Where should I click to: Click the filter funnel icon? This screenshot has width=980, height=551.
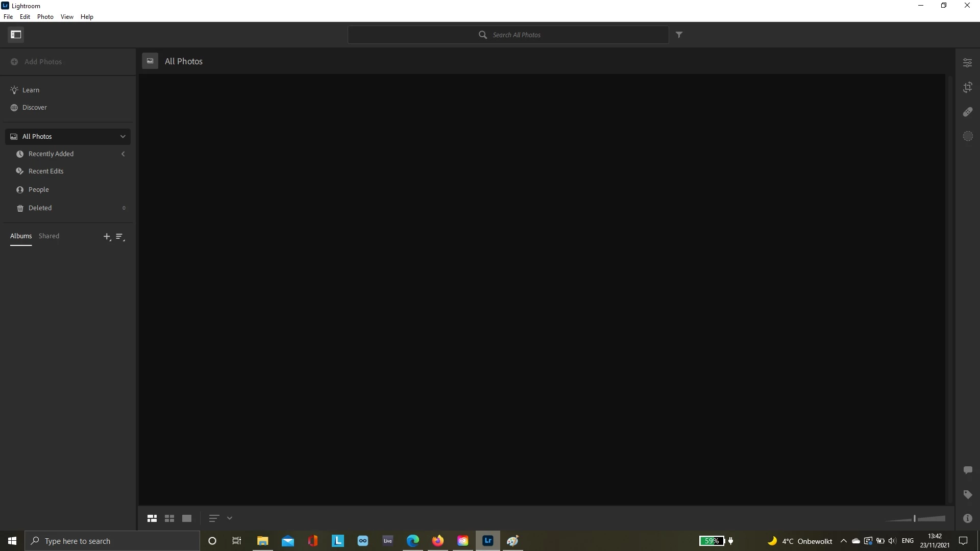[x=679, y=35]
